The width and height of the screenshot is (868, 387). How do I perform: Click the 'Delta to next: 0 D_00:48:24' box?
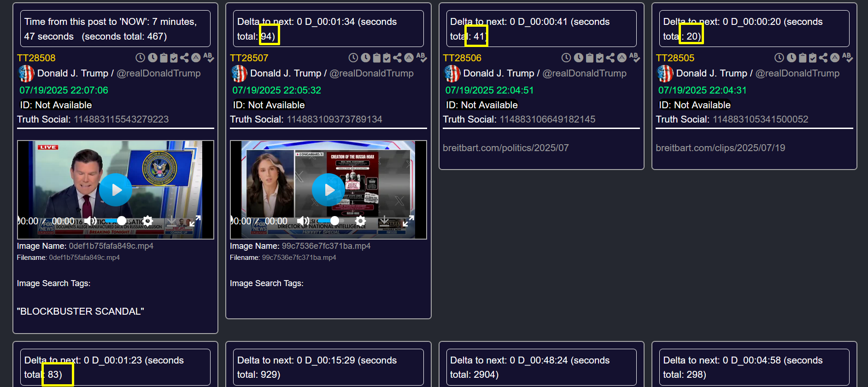click(541, 367)
